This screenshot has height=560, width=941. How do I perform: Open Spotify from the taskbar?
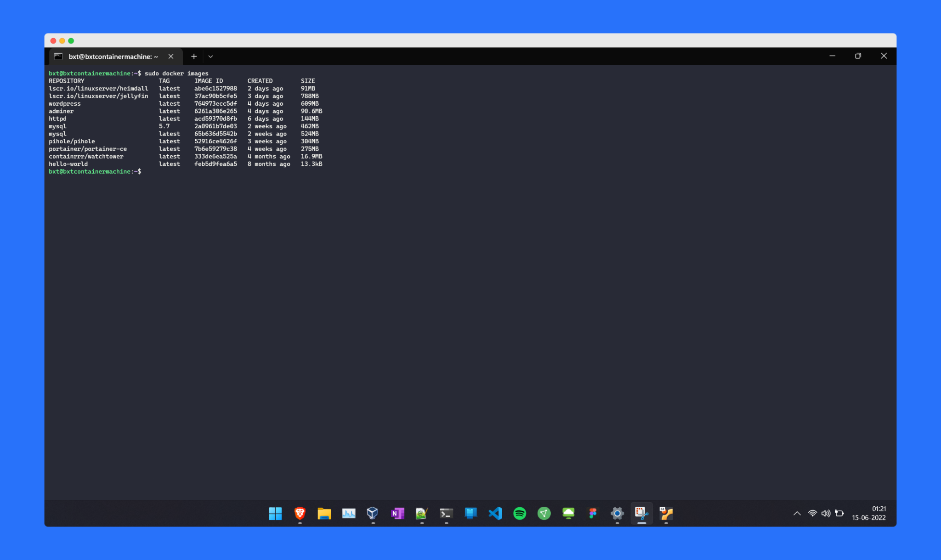tap(519, 513)
